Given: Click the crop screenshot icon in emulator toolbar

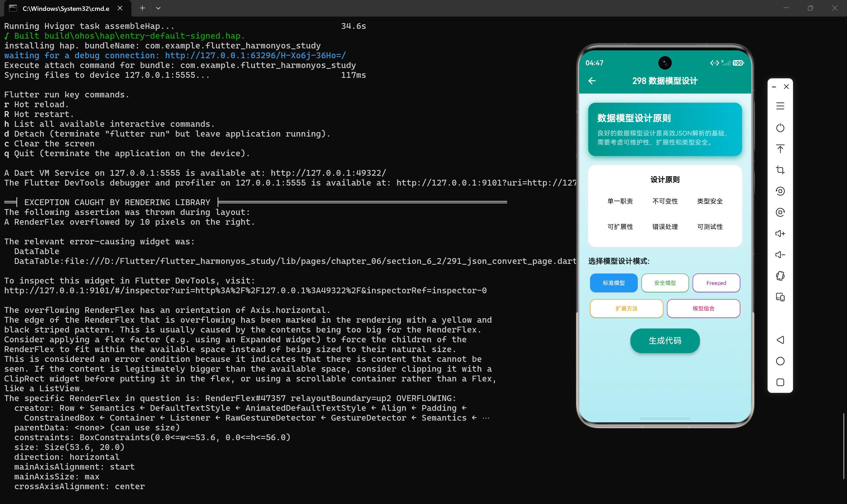Looking at the screenshot, I should tap(780, 170).
